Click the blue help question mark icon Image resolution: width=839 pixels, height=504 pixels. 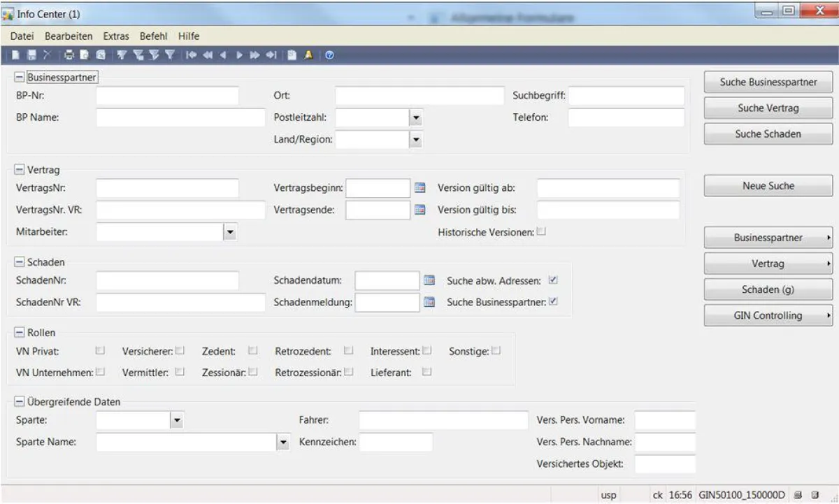point(329,56)
